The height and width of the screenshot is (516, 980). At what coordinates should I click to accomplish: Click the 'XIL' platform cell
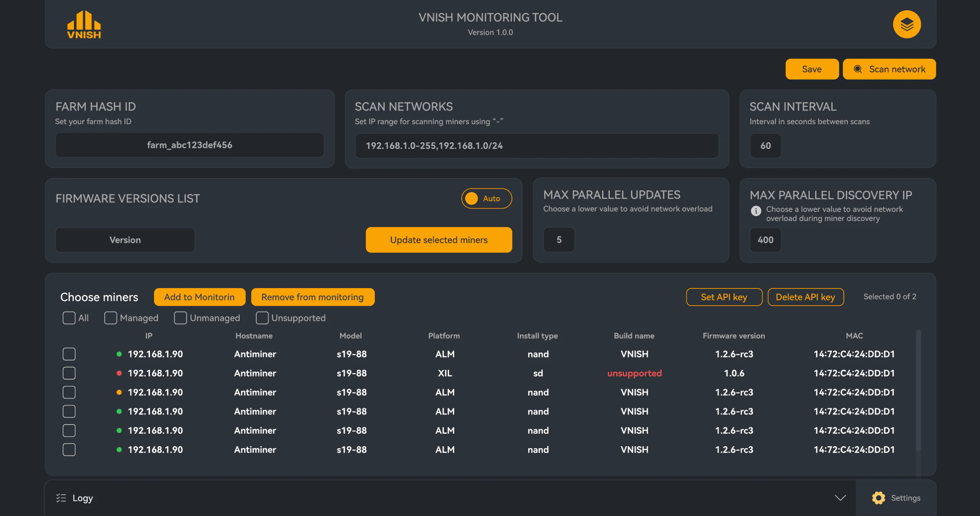point(444,373)
